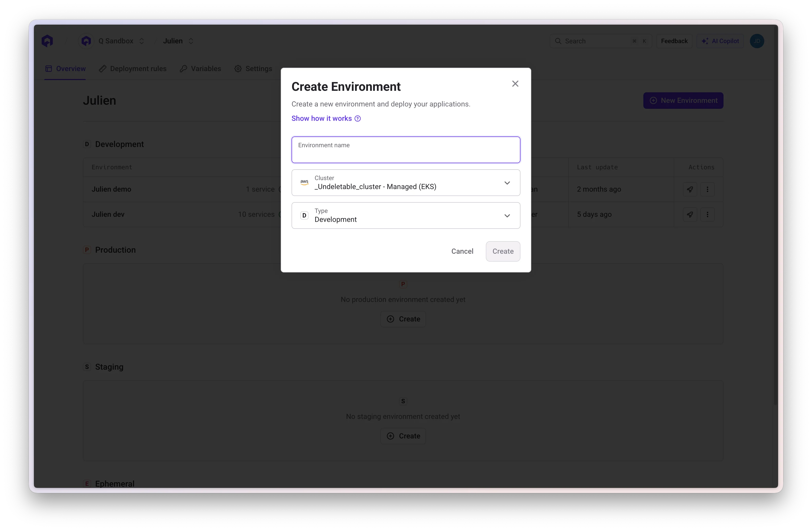The image size is (812, 531).
Task: Open more actions menu for Julien demo
Action: pos(707,189)
